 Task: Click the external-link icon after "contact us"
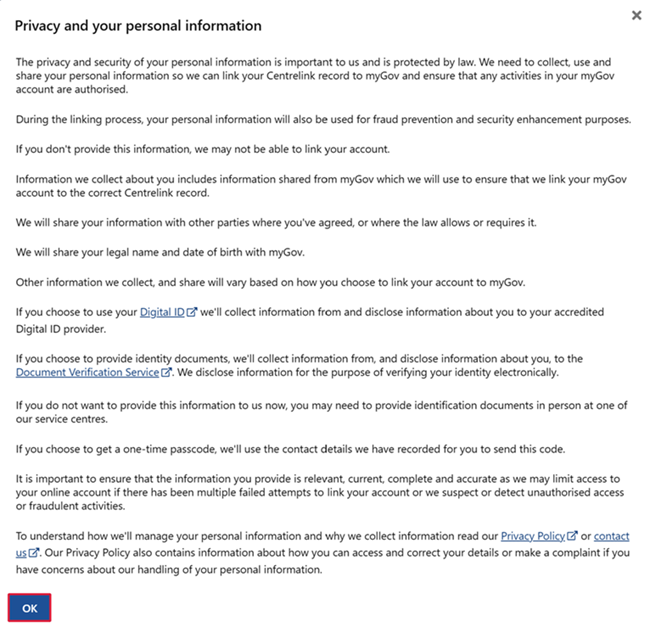pos(34,552)
